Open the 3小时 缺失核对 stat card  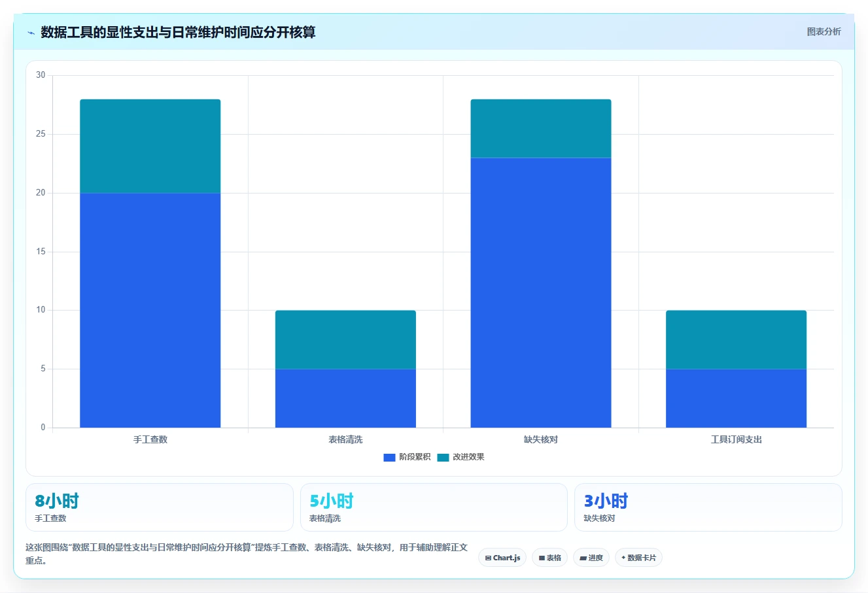click(x=708, y=507)
